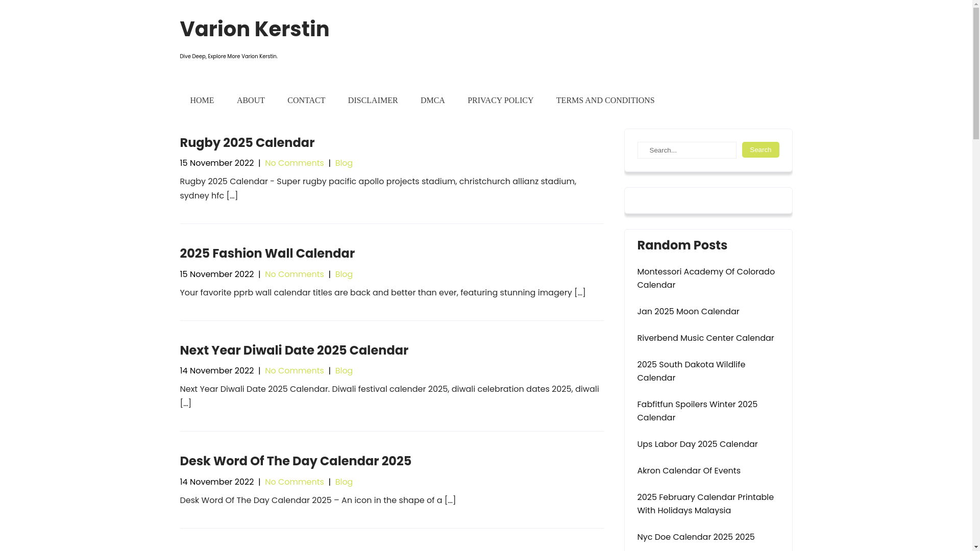Open Blog category under Fashion Wall Calendar
980x551 pixels.
pyautogui.click(x=344, y=274)
